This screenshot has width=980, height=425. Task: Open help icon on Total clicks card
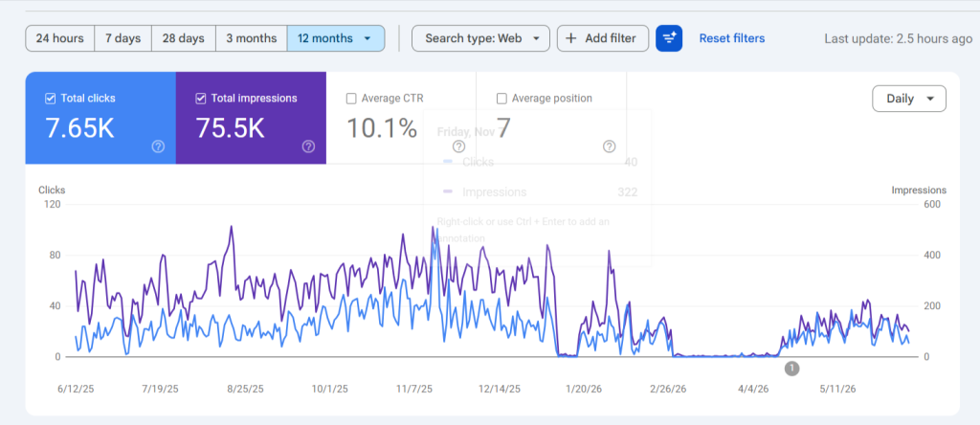pos(158,146)
